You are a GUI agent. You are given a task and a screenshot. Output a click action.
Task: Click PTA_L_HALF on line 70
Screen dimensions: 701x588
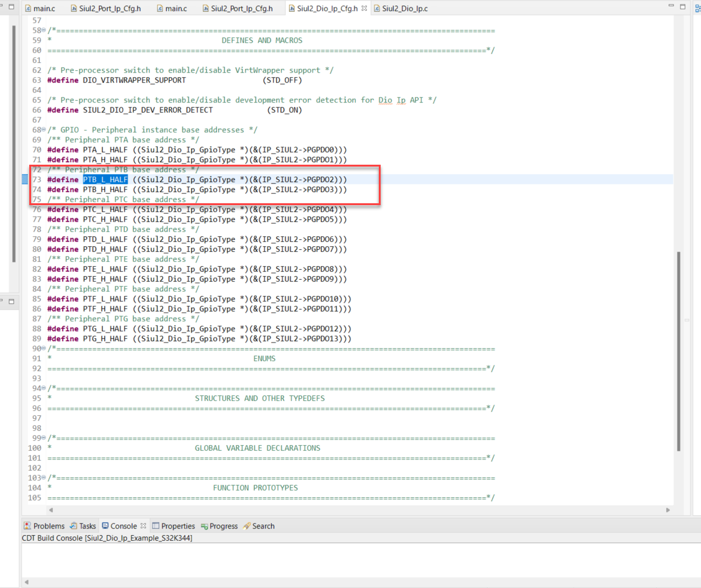[106, 150]
